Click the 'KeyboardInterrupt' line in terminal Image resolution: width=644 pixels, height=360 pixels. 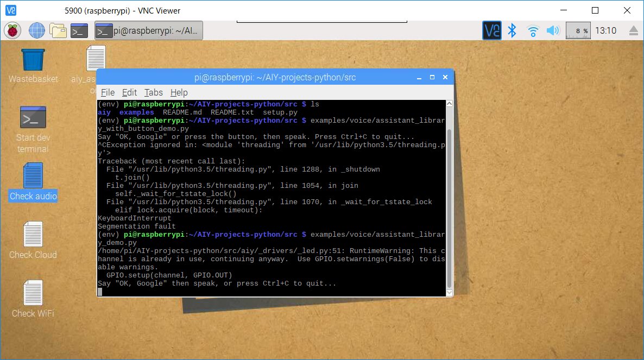pyautogui.click(x=134, y=218)
